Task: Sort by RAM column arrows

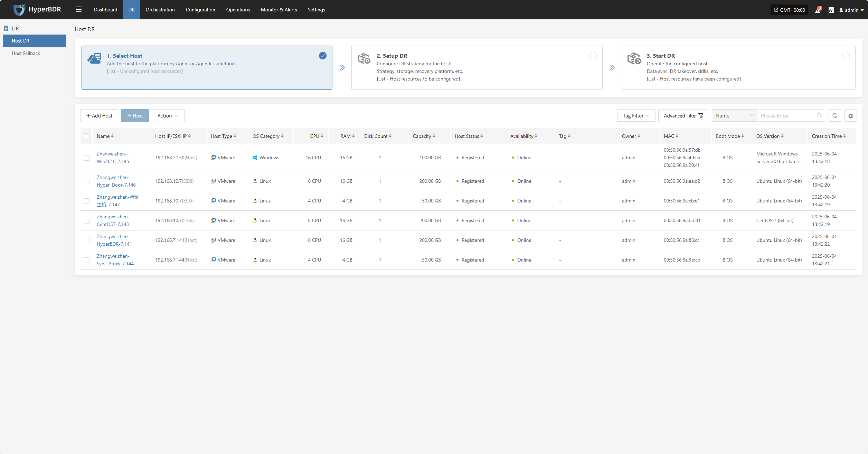Action: 353,136
